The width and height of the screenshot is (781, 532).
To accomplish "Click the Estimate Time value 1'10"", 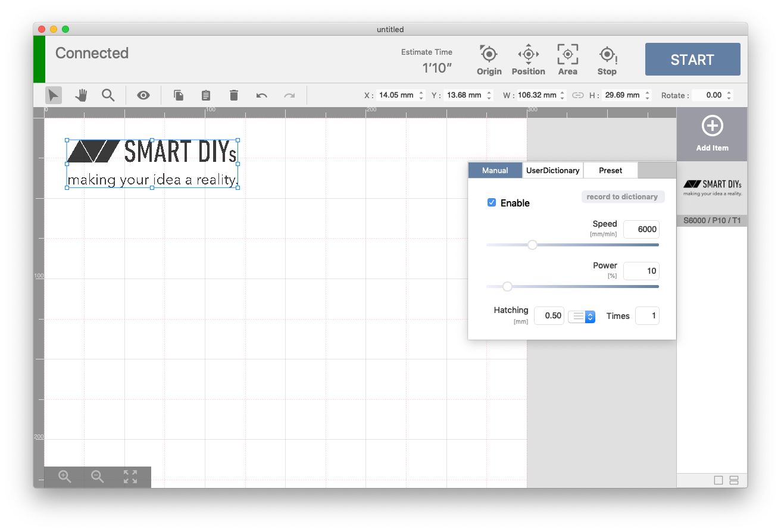I will (437, 68).
